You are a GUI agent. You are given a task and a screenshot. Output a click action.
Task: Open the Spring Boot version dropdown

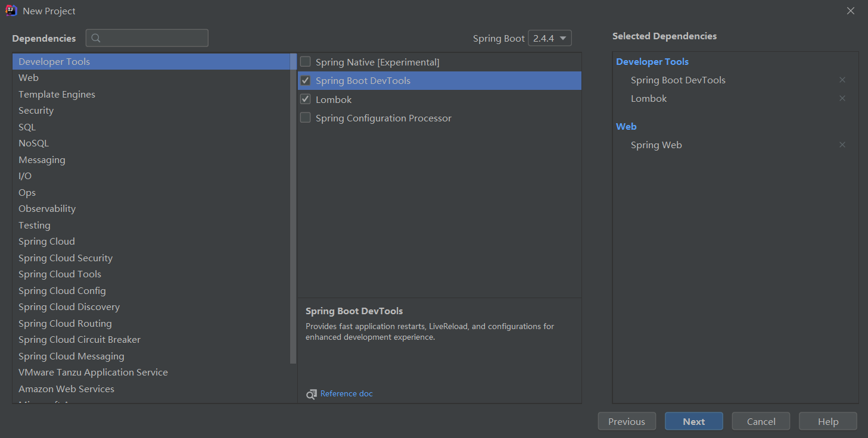(x=550, y=38)
